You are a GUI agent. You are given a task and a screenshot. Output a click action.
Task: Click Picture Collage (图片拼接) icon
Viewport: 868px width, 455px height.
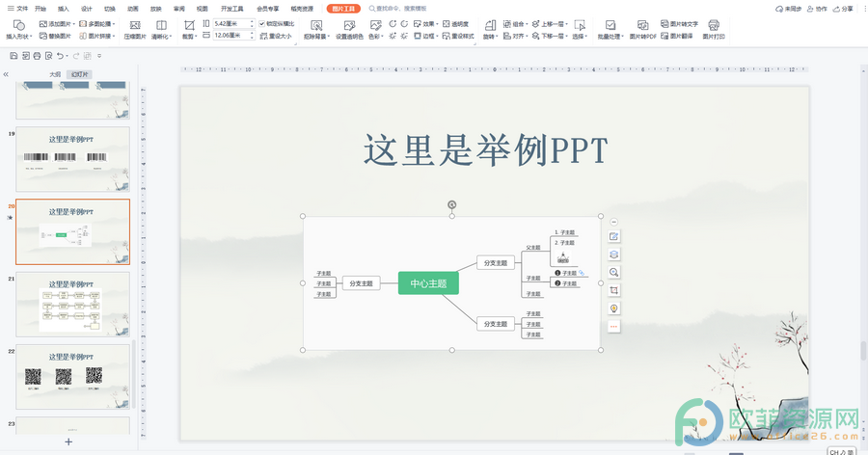(83, 36)
